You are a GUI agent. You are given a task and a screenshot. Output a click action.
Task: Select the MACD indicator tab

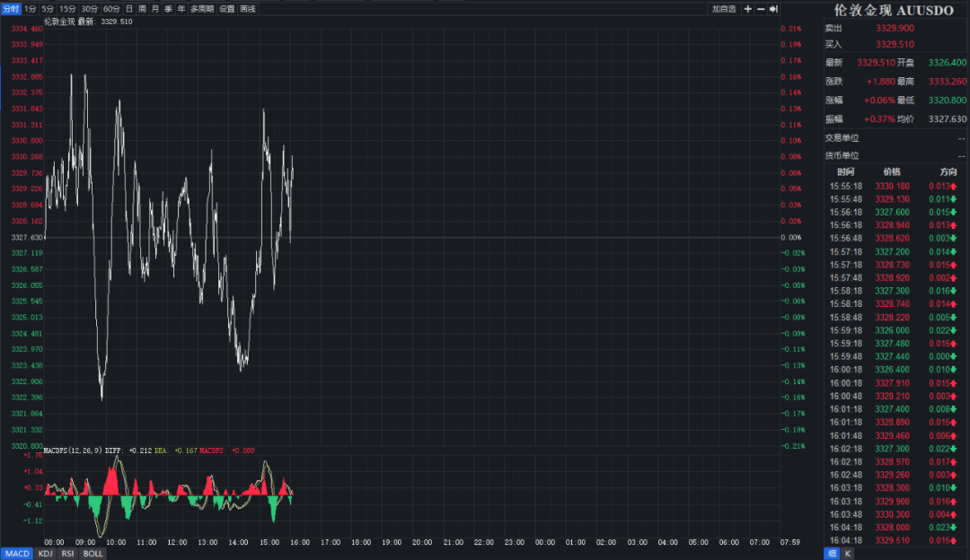click(x=17, y=554)
